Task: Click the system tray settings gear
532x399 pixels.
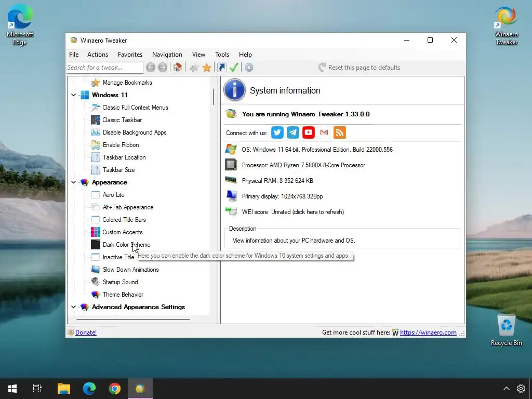Action: 521,389
